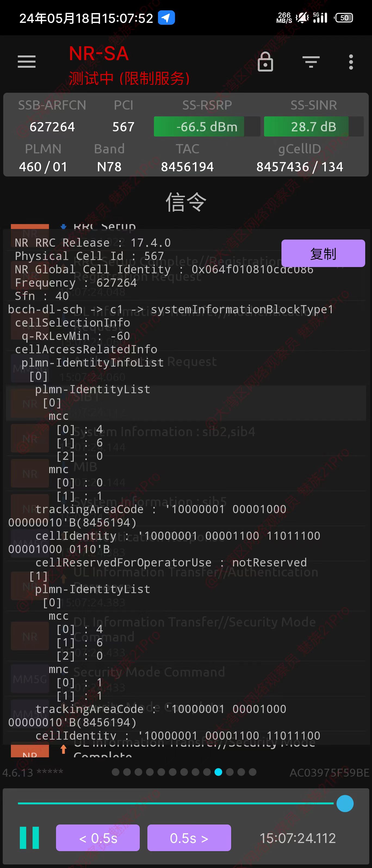
Task: Tap the lock icon in toolbar
Action: click(265, 62)
